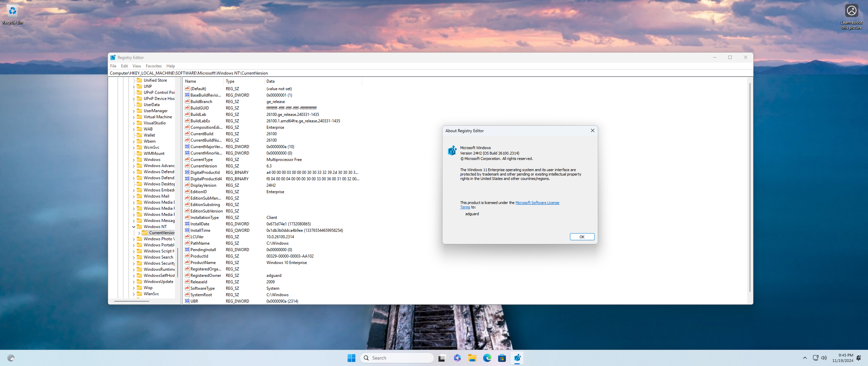Click the CurrentVersion folder icon in tree

pyautogui.click(x=145, y=233)
